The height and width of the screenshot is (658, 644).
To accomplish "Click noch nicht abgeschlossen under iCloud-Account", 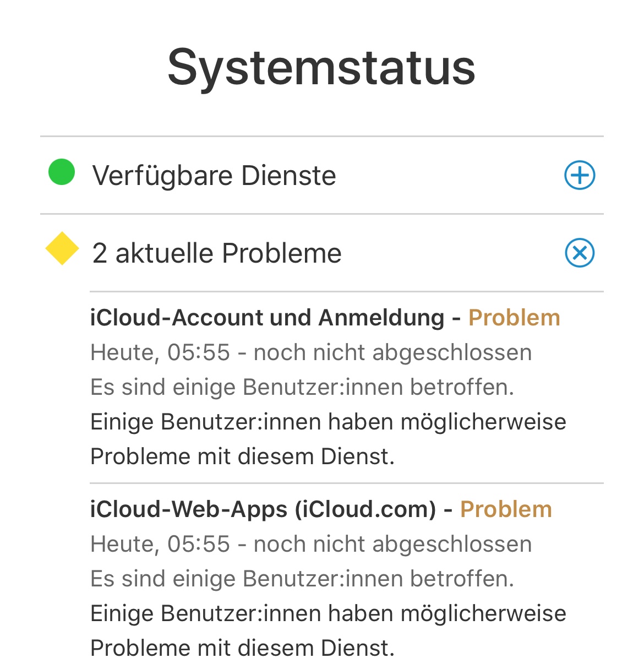I will click(x=392, y=352).
